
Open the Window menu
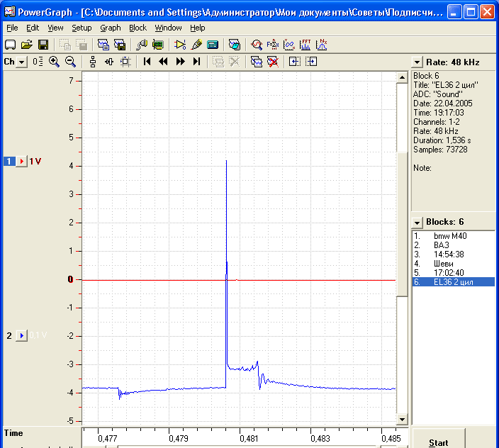click(168, 28)
